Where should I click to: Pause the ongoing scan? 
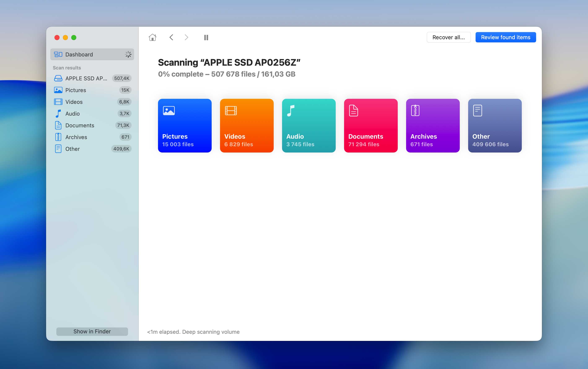click(x=206, y=37)
